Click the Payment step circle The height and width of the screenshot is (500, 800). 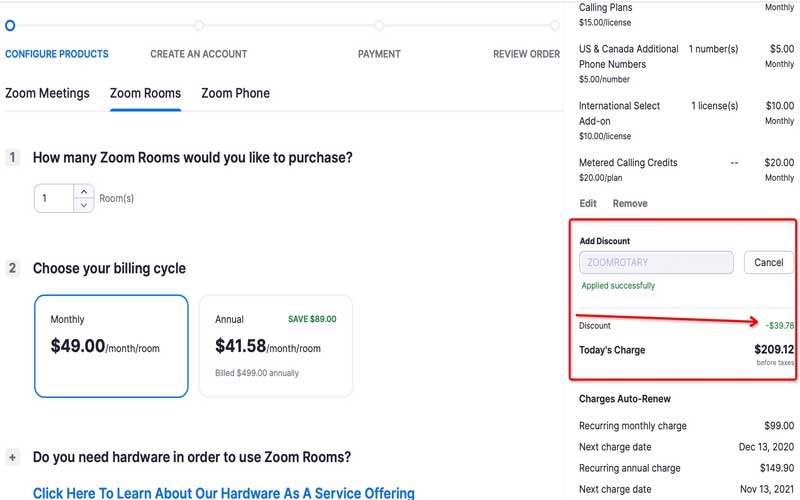coord(380,25)
